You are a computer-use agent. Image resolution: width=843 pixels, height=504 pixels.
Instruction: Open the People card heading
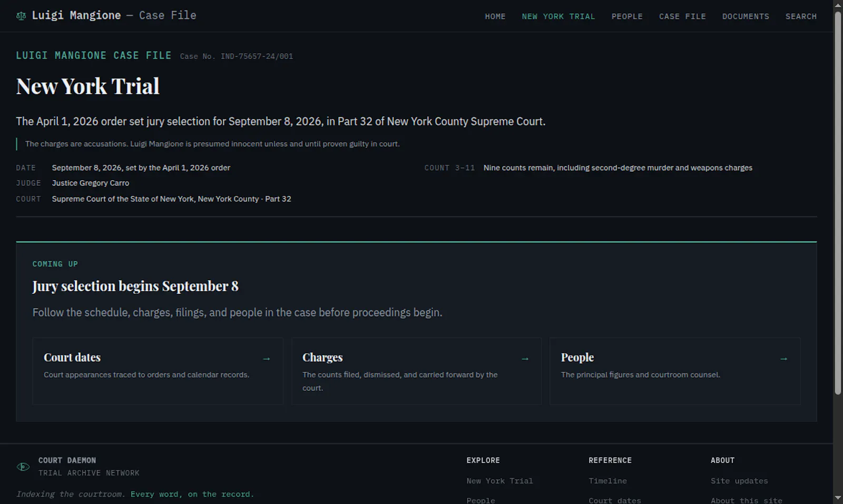(577, 358)
